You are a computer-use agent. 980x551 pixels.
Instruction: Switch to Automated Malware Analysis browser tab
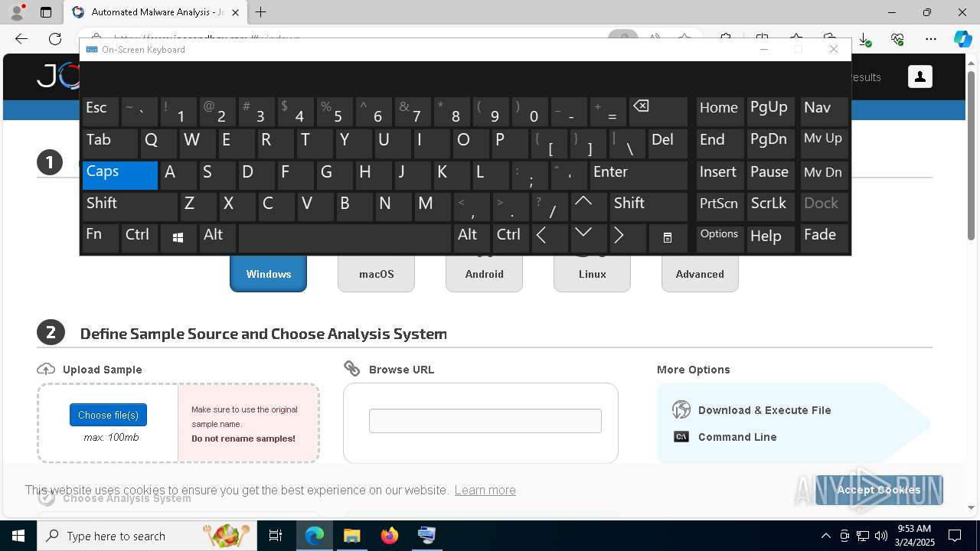155,12
